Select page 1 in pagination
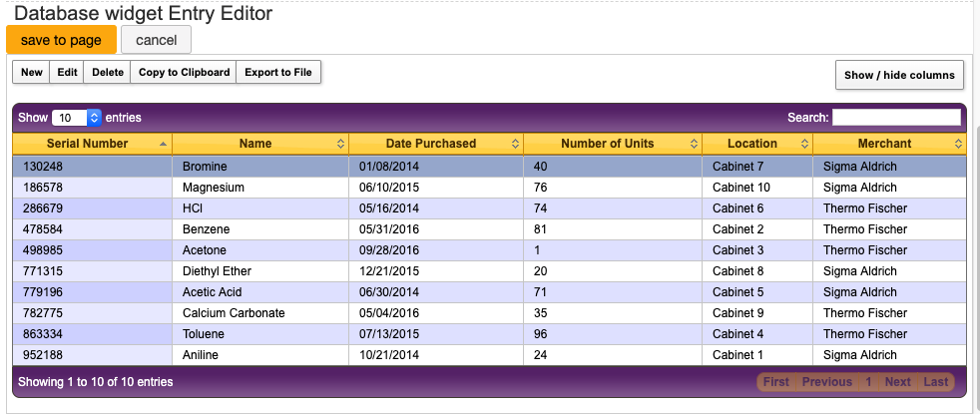 point(868,381)
